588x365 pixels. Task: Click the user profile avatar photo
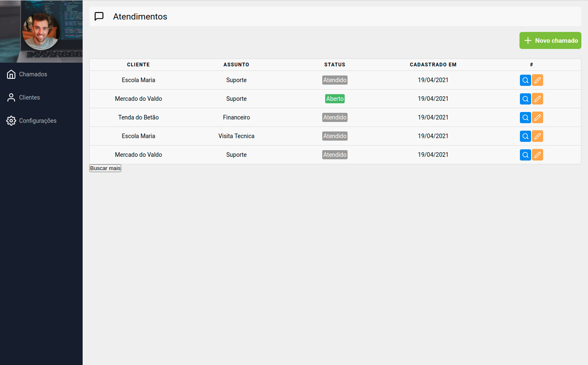pyautogui.click(x=41, y=32)
